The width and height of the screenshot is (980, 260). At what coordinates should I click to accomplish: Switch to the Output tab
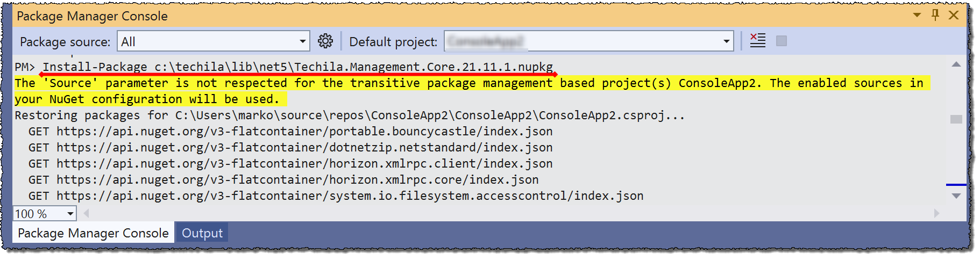(x=202, y=233)
